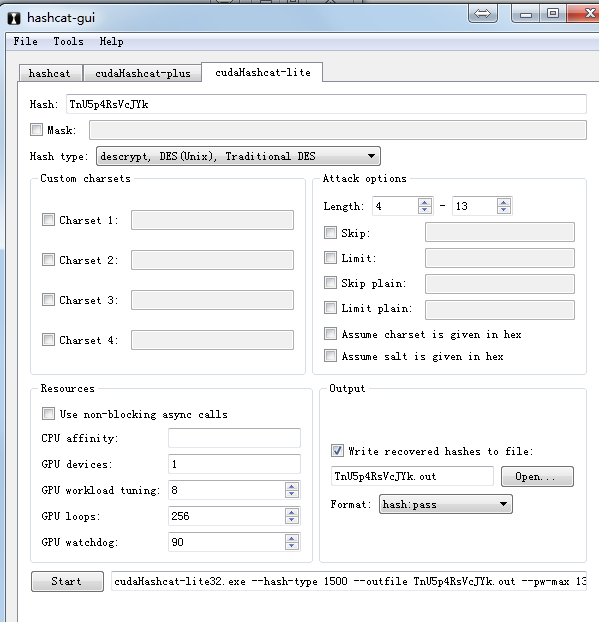The width and height of the screenshot is (599, 622).
Task: Click the Charset 2 text field
Action: click(x=213, y=260)
